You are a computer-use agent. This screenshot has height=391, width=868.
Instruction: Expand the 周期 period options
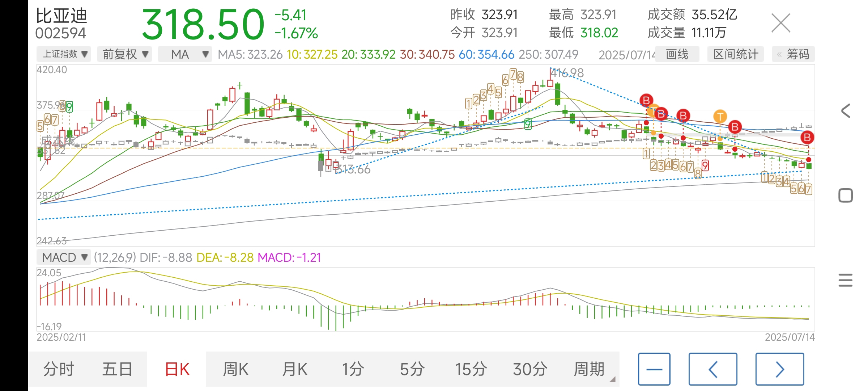589,369
